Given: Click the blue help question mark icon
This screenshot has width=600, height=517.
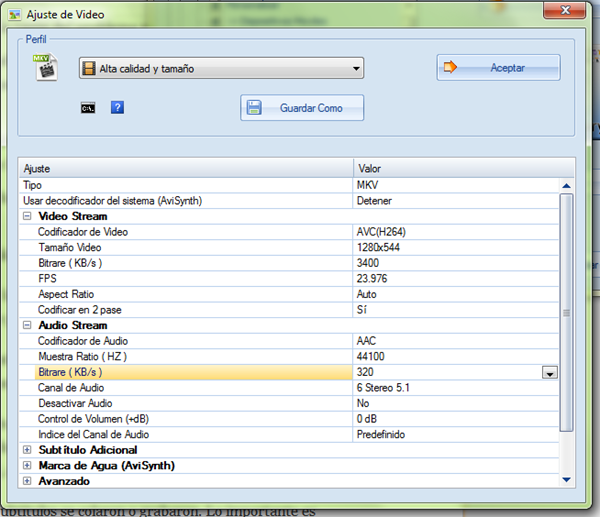Looking at the screenshot, I should (117, 107).
